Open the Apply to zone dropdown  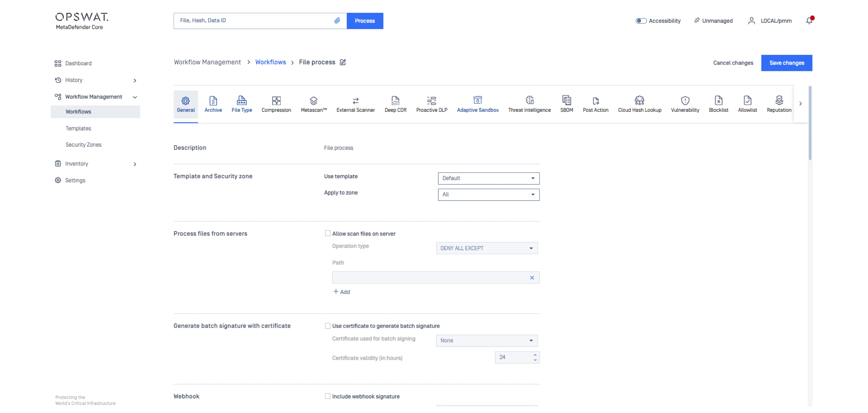click(x=488, y=195)
